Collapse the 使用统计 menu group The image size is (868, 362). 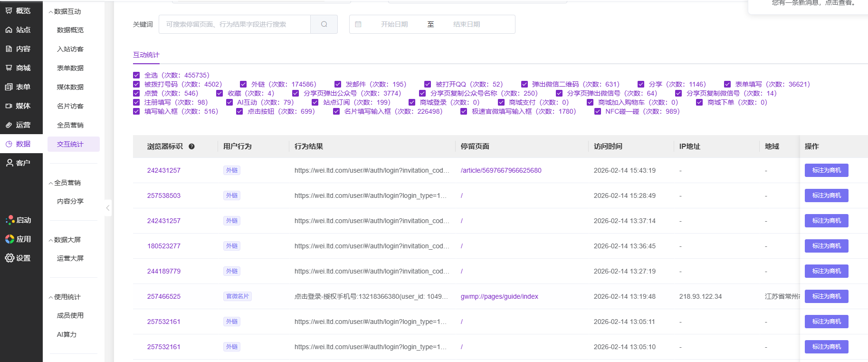click(65, 297)
